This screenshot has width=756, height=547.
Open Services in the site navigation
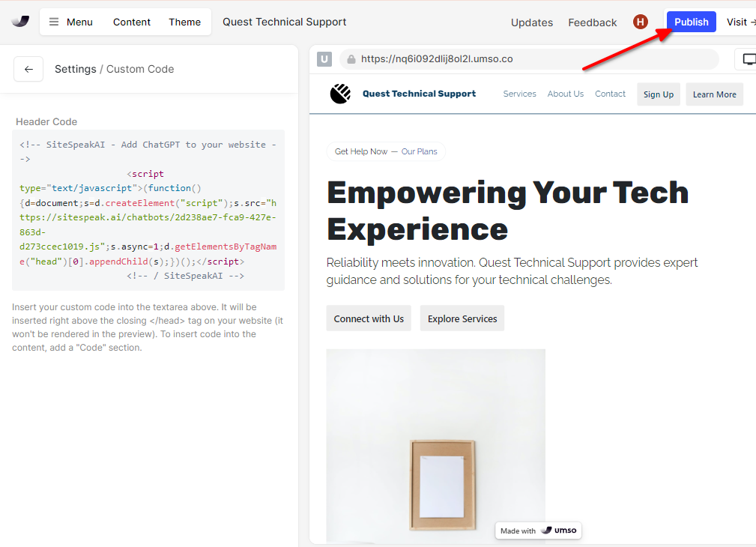click(520, 94)
